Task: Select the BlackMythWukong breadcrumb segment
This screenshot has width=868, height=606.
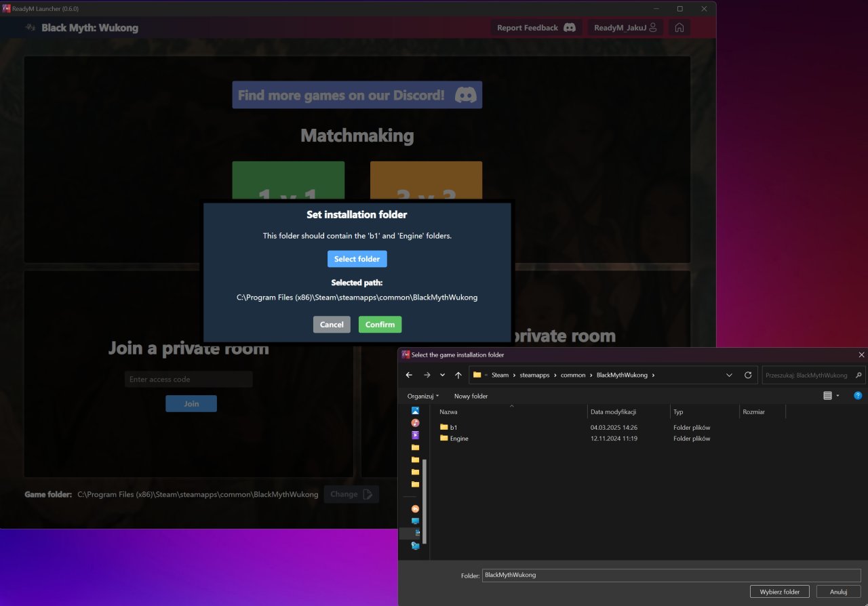Action: (622, 375)
